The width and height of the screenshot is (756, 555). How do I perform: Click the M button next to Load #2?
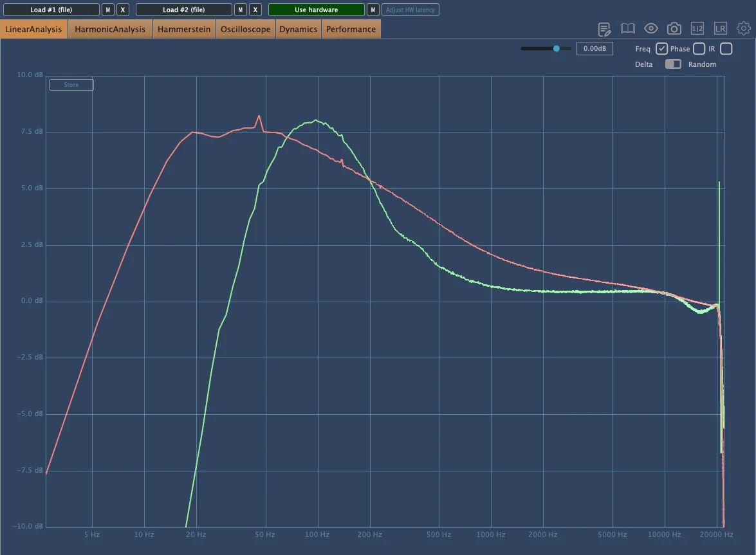point(240,10)
